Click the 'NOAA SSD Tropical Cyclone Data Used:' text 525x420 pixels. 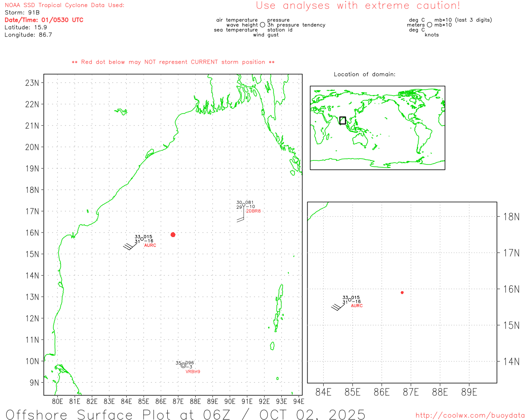click(x=64, y=5)
